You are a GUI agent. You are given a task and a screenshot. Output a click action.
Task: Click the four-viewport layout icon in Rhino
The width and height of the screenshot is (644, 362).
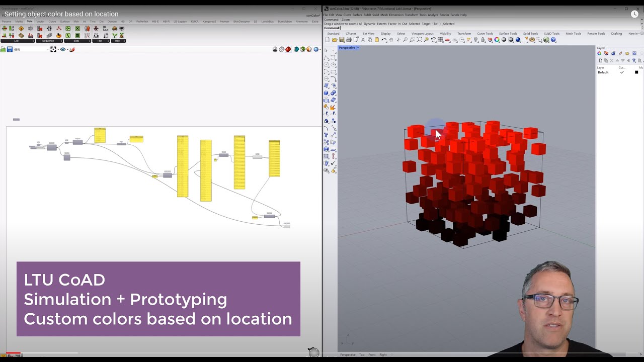click(440, 40)
